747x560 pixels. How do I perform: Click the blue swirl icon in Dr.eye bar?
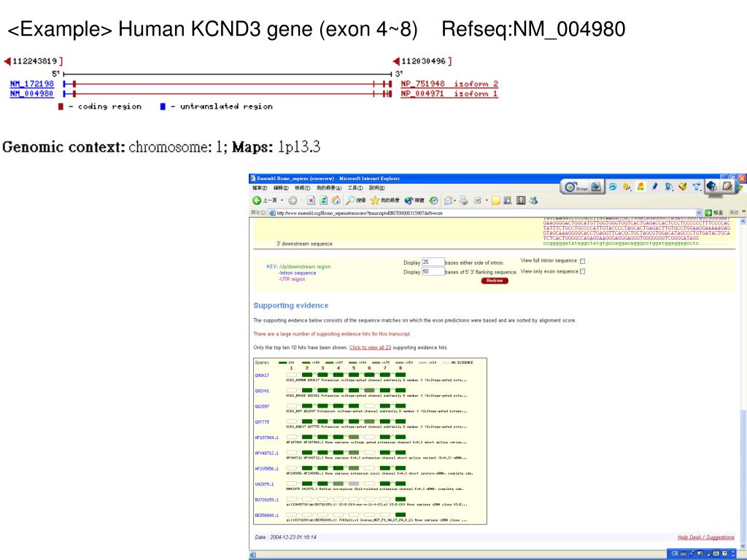coord(613,187)
